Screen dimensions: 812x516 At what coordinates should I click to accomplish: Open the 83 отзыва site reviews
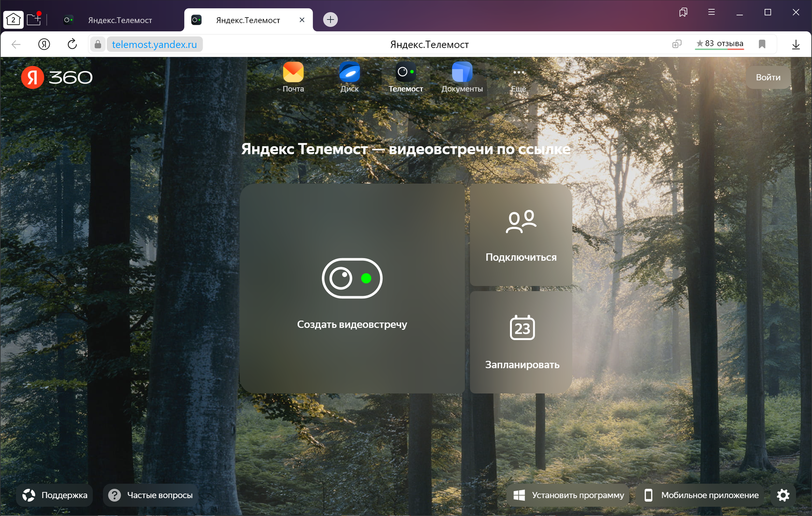(x=719, y=44)
